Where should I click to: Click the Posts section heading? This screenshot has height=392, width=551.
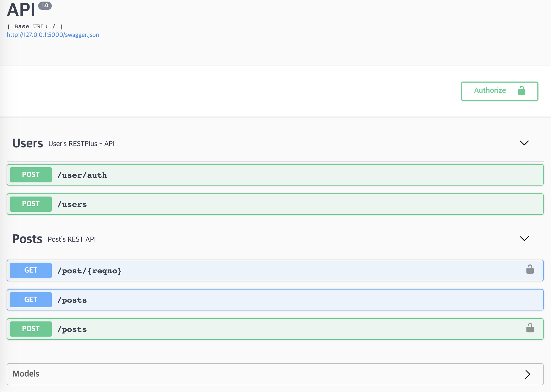click(27, 239)
